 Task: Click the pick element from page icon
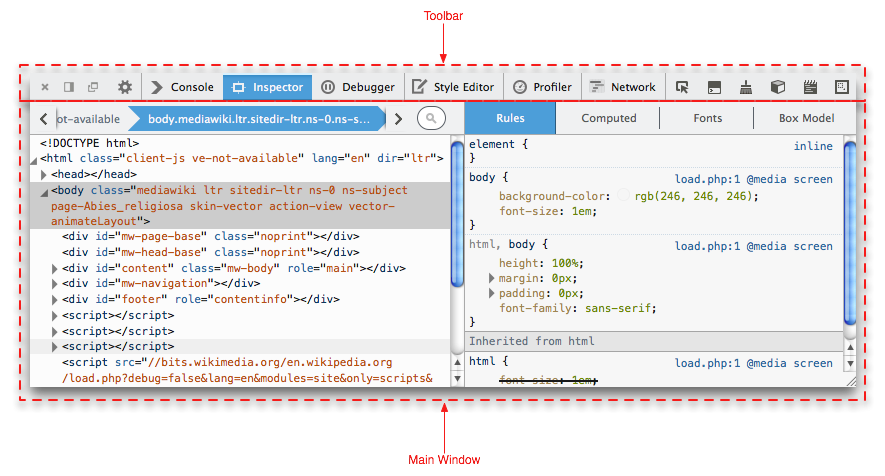tap(683, 87)
